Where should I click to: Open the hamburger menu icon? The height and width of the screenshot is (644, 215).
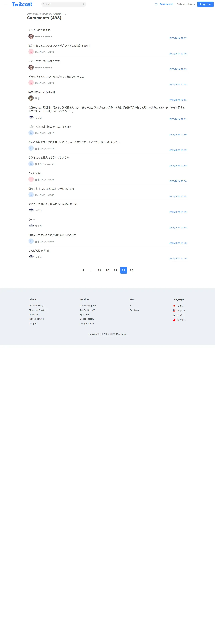pos(6,4)
